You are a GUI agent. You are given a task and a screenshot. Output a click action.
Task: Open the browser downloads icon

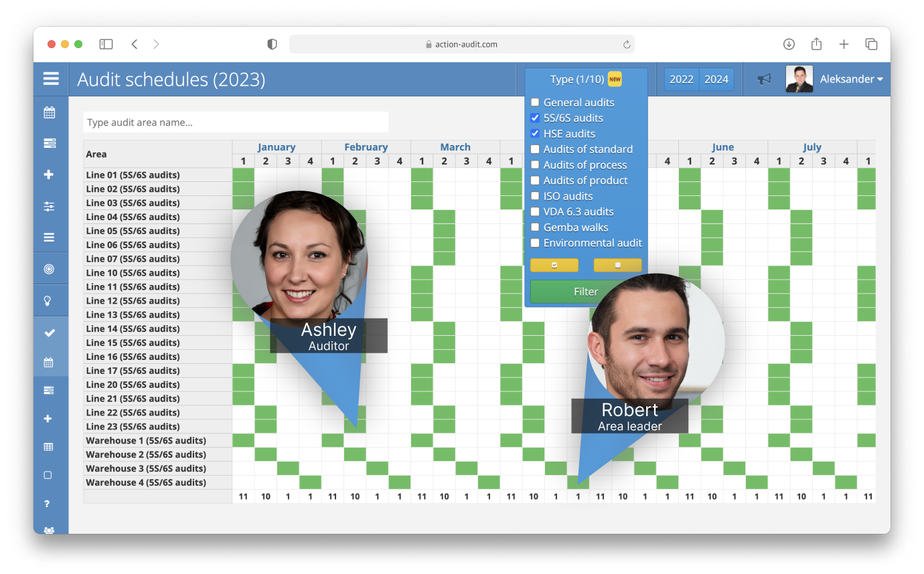[789, 44]
